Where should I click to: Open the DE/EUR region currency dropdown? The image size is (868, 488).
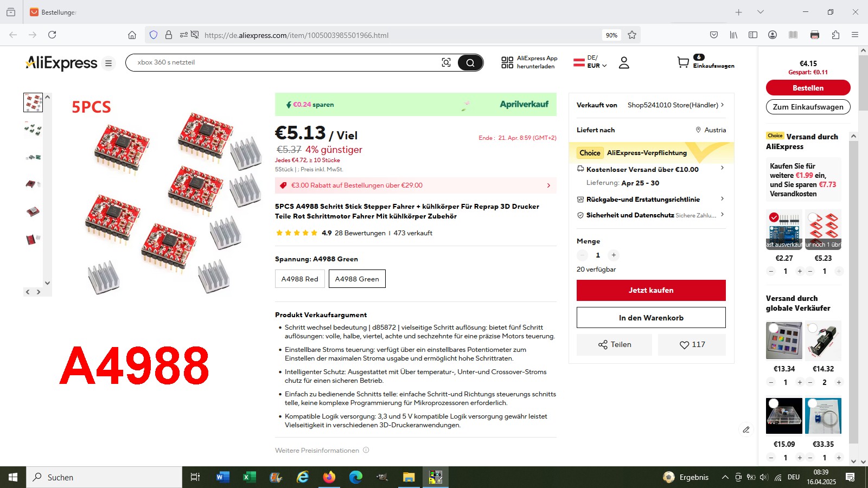pyautogui.click(x=590, y=62)
